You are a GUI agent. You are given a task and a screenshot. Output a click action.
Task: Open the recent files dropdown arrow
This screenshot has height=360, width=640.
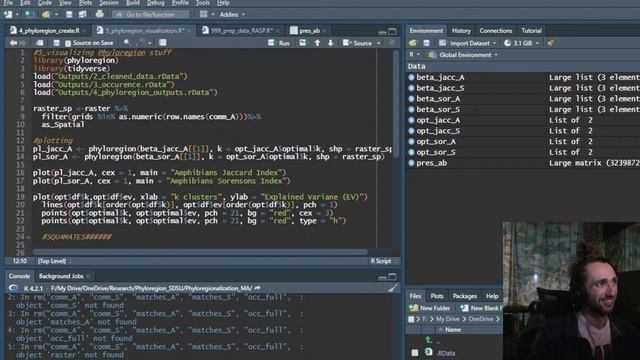click(56, 15)
